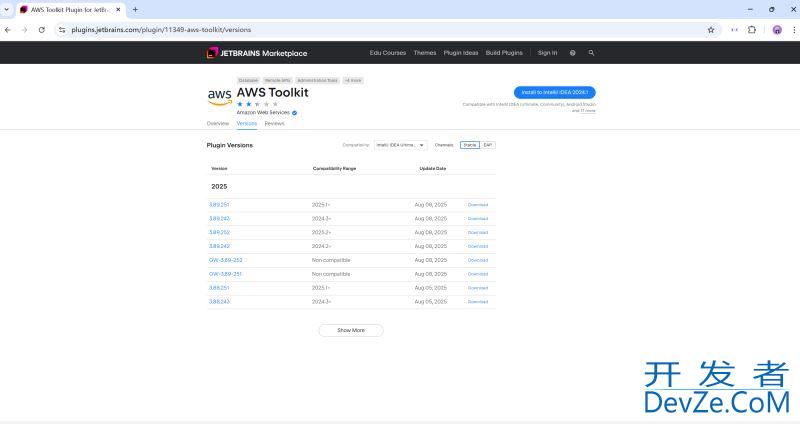
Task: Reload the page with refresh icon
Action: [x=42, y=30]
